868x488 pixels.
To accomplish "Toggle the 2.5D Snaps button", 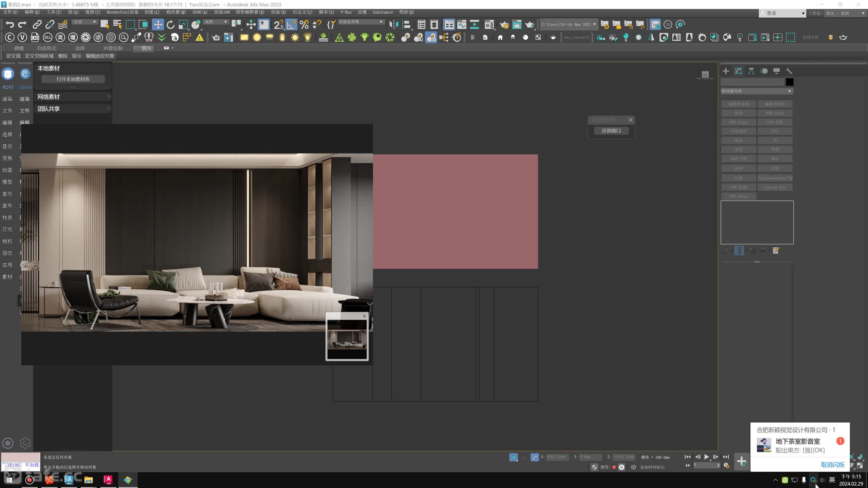I will 279,24.
